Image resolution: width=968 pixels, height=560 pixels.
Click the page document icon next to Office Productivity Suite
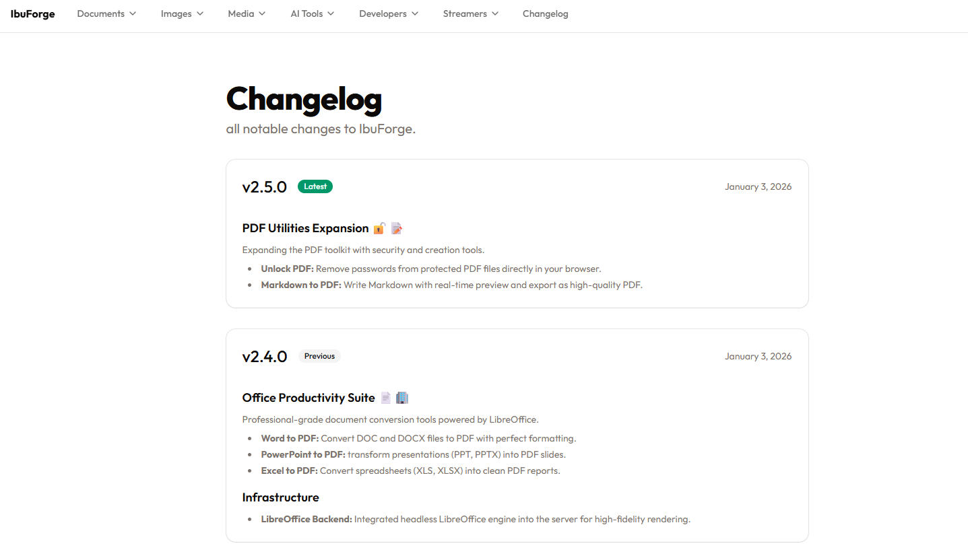tap(385, 397)
